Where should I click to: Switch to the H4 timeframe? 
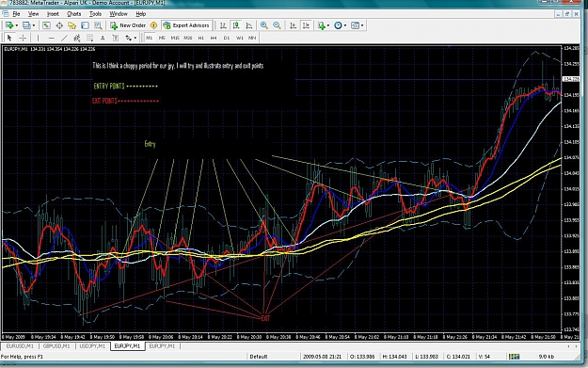214,38
